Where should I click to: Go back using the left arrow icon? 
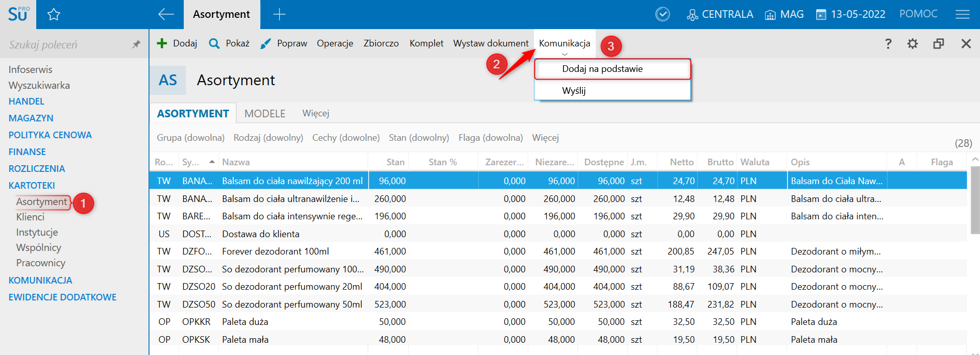(x=166, y=14)
